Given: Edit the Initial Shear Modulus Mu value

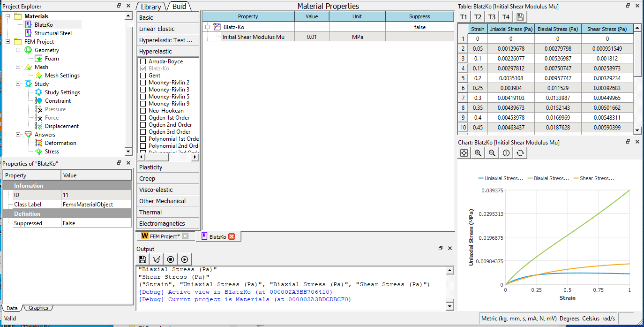Looking at the screenshot, I should (x=312, y=37).
